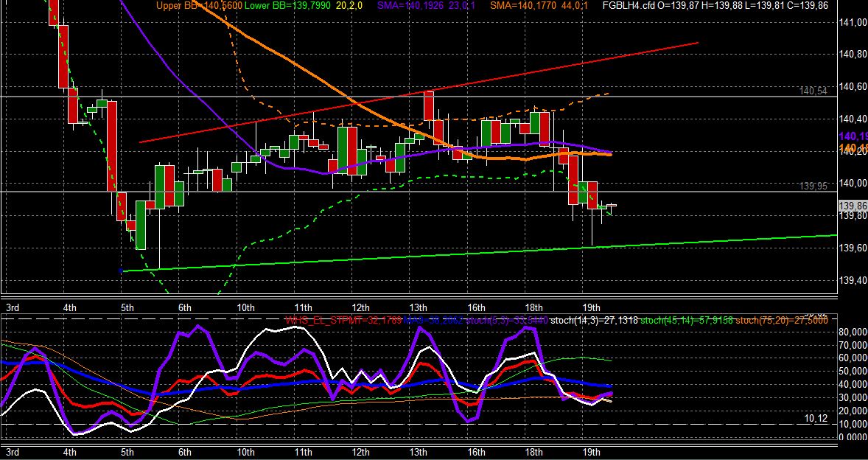The image size is (868, 460).
Task: Select the WHS_EL_STPMT=32,1789 indicator label
Action: (343, 320)
